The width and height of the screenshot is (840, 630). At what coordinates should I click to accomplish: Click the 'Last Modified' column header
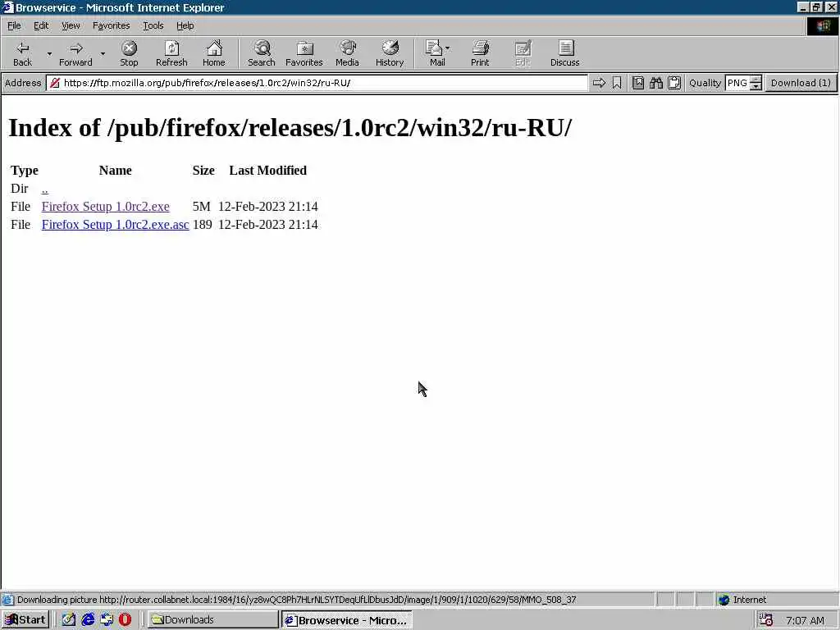268,171
